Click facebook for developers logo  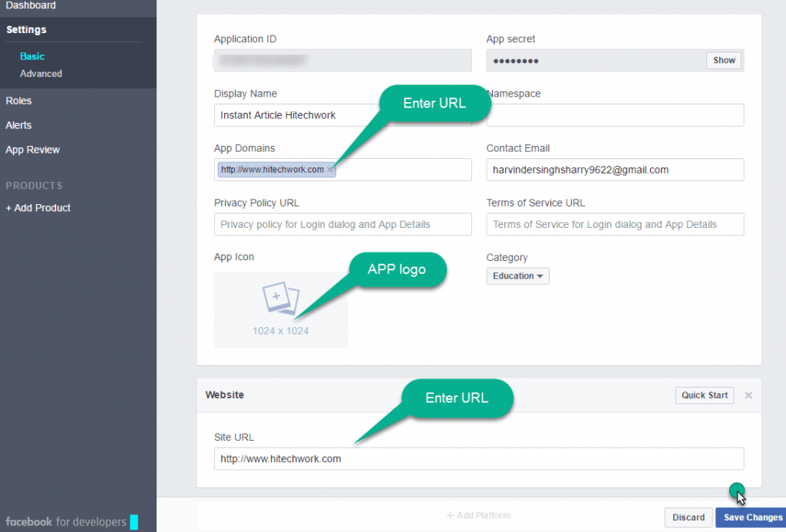[x=71, y=522]
